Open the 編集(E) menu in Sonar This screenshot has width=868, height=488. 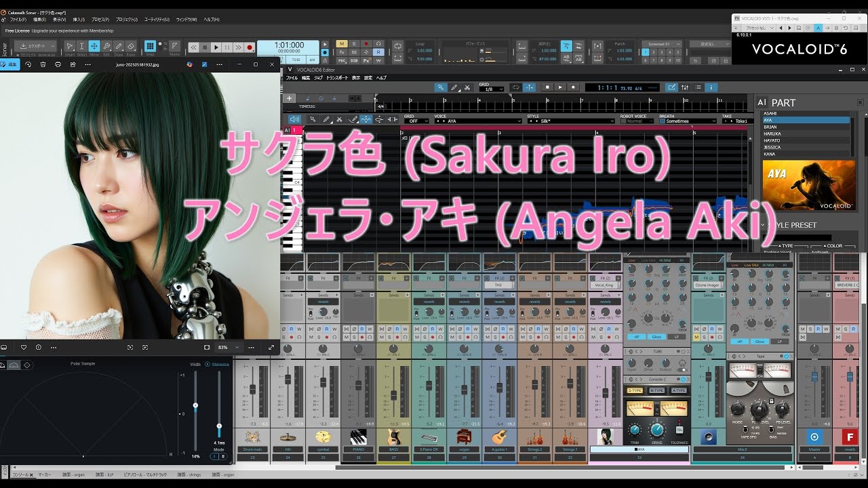click(39, 20)
